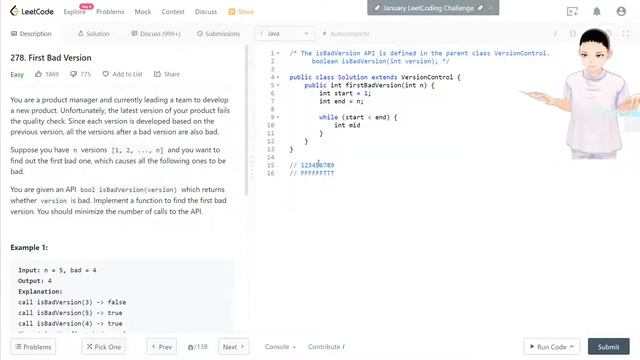Screen dimensions: 640x360
Task: Enter fullscreen editor mode
Action: (626, 33)
